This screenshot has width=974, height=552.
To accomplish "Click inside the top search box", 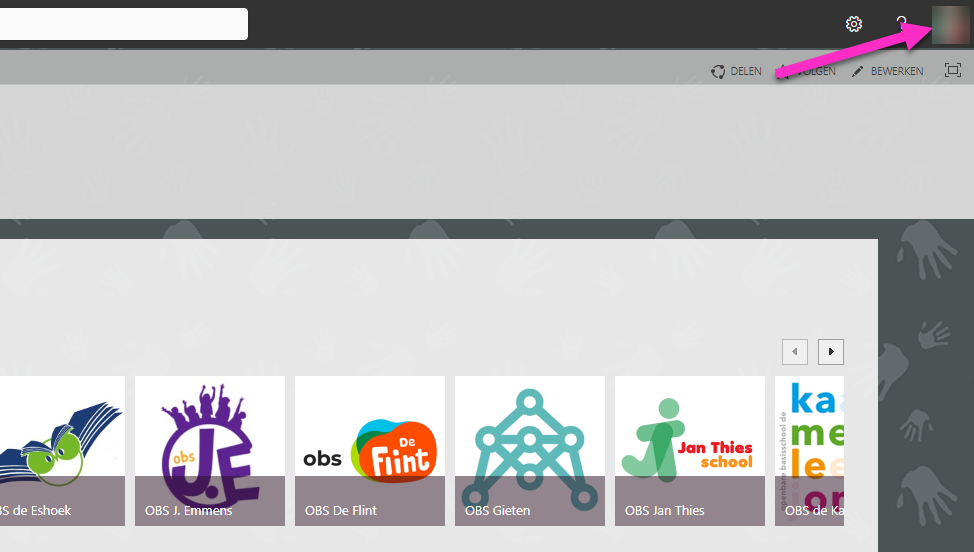I will [124, 24].
